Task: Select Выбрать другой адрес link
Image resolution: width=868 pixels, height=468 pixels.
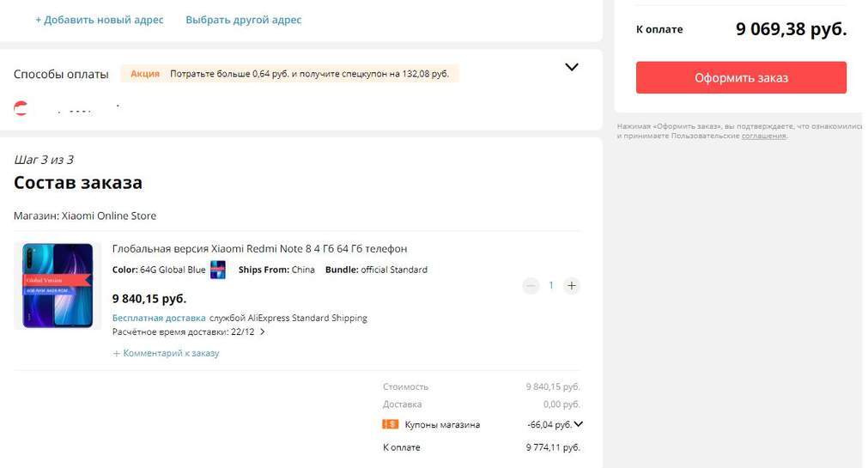Action: [244, 20]
